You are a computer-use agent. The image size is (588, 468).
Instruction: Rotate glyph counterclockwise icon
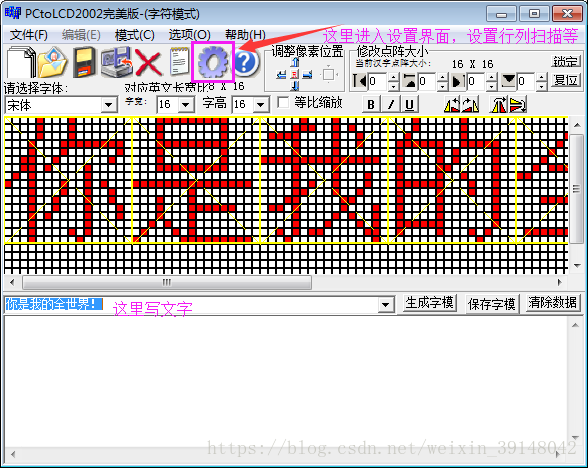[452, 104]
